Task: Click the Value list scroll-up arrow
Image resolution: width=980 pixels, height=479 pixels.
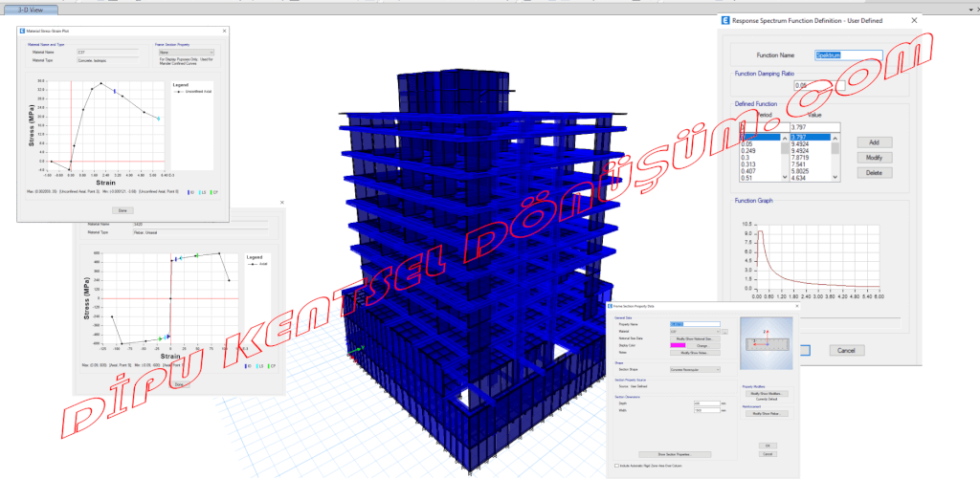Action: click(x=835, y=139)
